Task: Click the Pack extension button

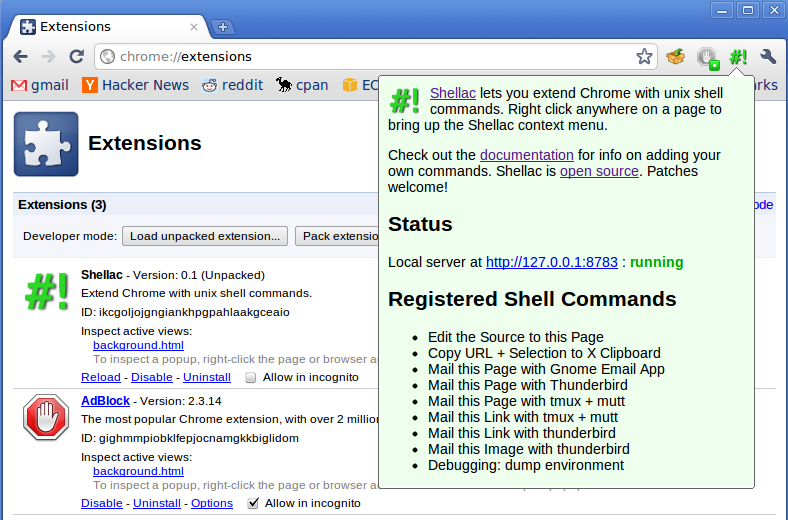Action: [x=337, y=236]
